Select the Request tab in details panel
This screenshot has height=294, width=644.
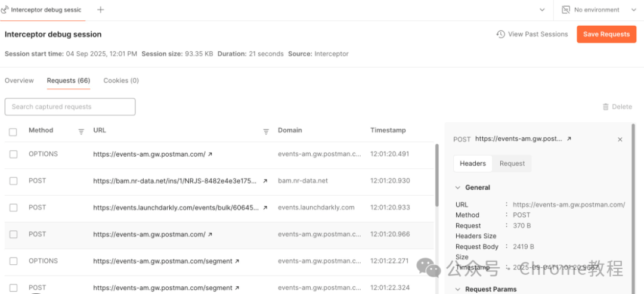pyautogui.click(x=512, y=163)
